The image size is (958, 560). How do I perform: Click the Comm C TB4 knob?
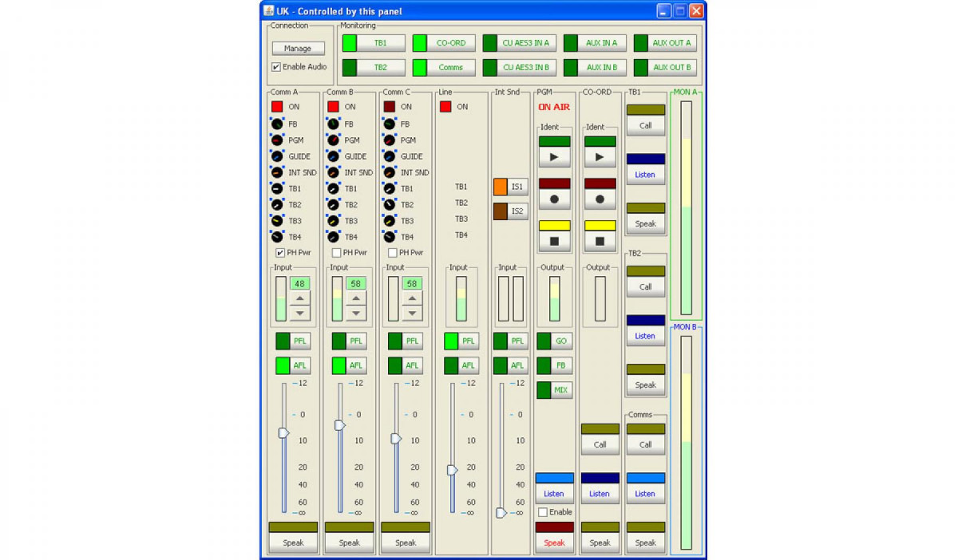[389, 237]
